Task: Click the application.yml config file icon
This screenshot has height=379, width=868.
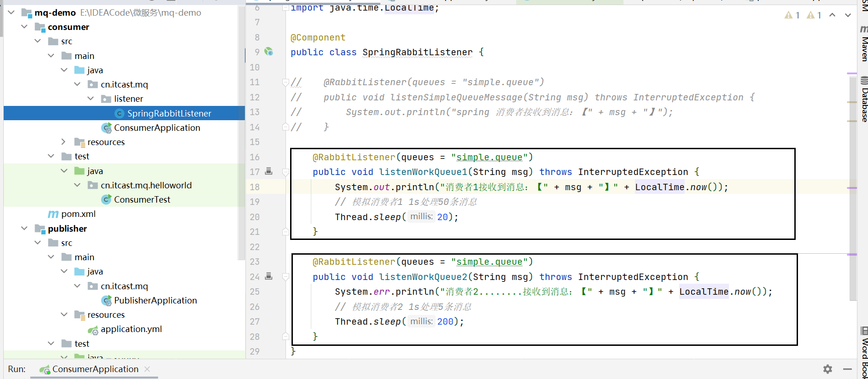Action: point(93,330)
